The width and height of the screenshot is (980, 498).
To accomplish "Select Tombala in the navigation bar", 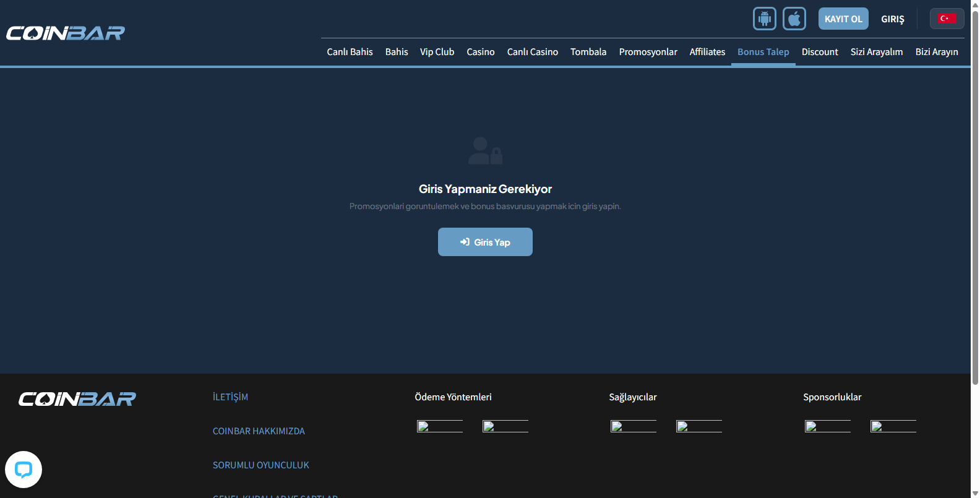I will (588, 52).
